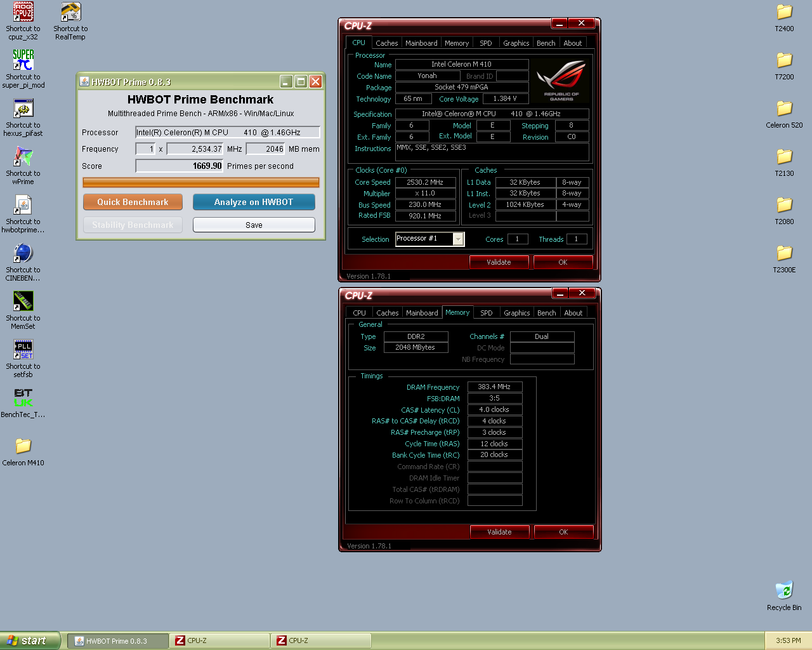The height and width of the screenshot is (650, 812).
Task: Open Graphics tab in upper CPU-Z window
Action: coord(516,43)
